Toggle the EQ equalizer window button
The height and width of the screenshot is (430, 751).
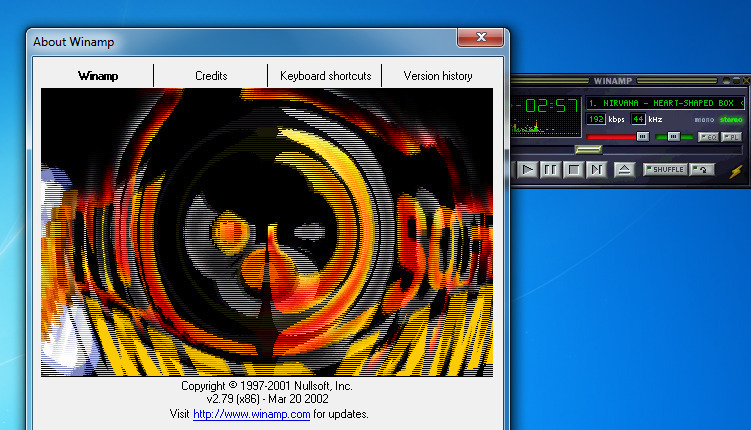tap(708, 137)
